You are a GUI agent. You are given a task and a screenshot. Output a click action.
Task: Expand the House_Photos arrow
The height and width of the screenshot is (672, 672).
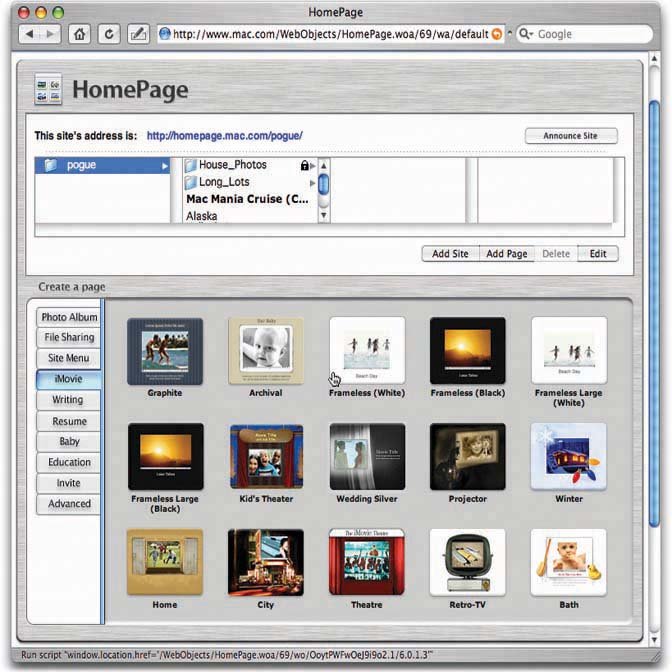click(x=313, y=166)
